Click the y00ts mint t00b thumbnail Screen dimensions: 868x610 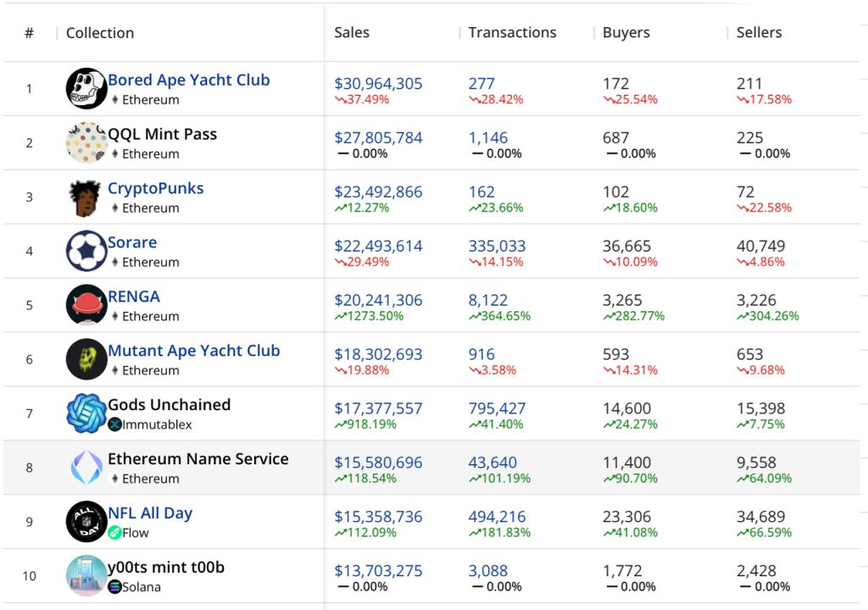(85, 575)
